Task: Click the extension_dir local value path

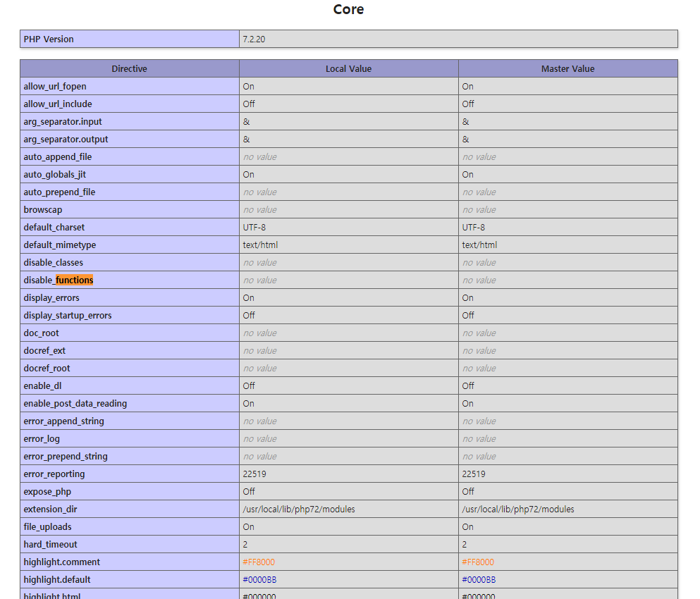Action: tap(299, 510)
